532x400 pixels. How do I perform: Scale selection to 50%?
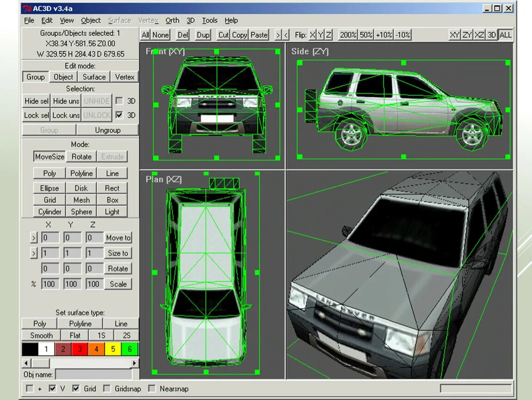[x=366, y=35]
